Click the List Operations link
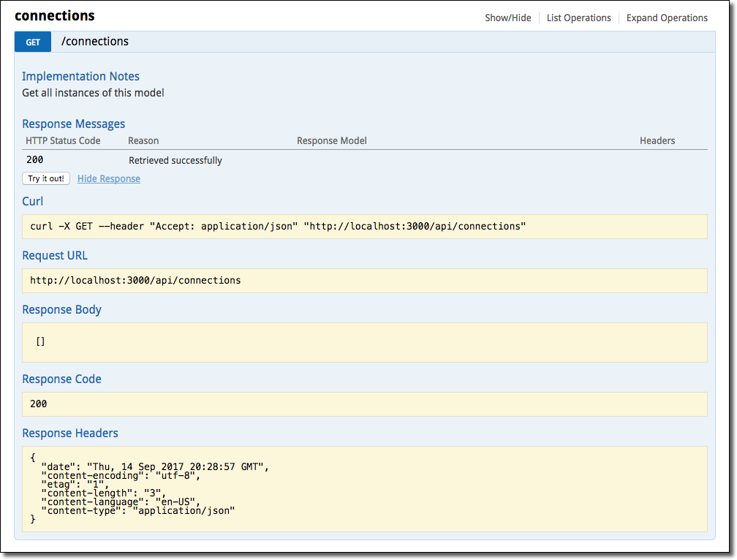 click(578, 18)
